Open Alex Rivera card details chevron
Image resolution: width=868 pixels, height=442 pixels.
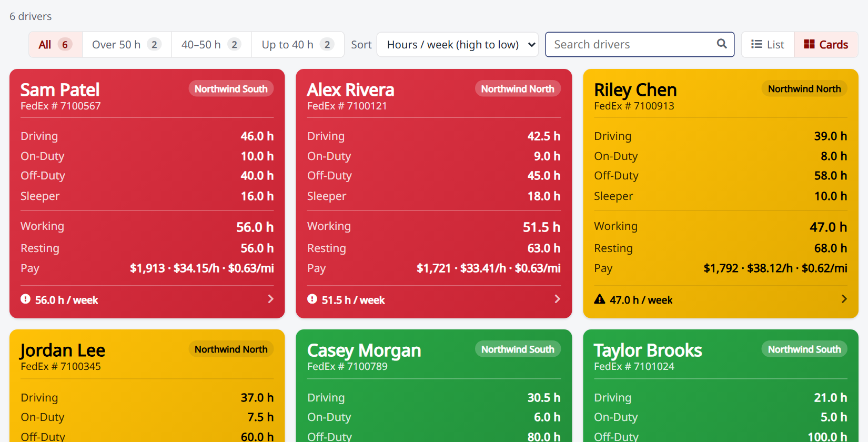pyautogui.click(x=558, y=299)
